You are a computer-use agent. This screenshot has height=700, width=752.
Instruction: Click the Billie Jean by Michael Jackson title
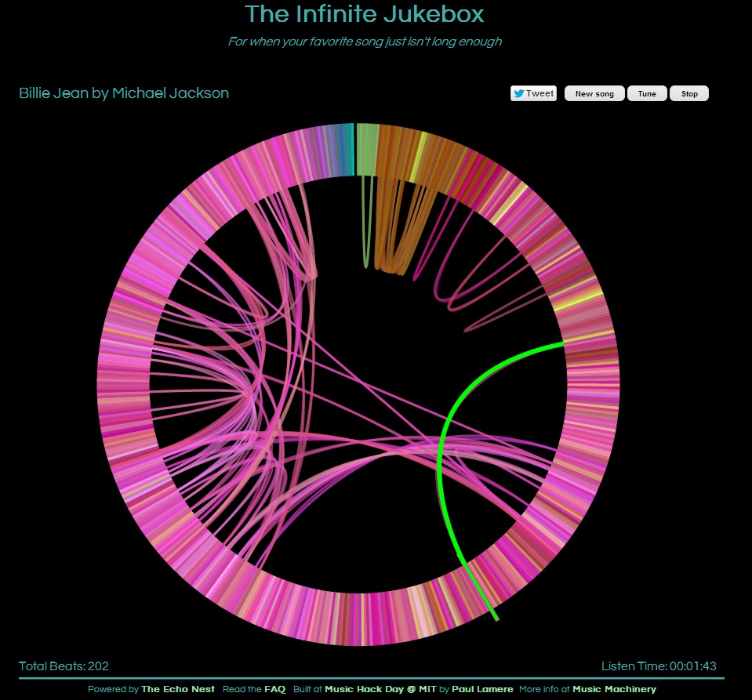(124, 93)
